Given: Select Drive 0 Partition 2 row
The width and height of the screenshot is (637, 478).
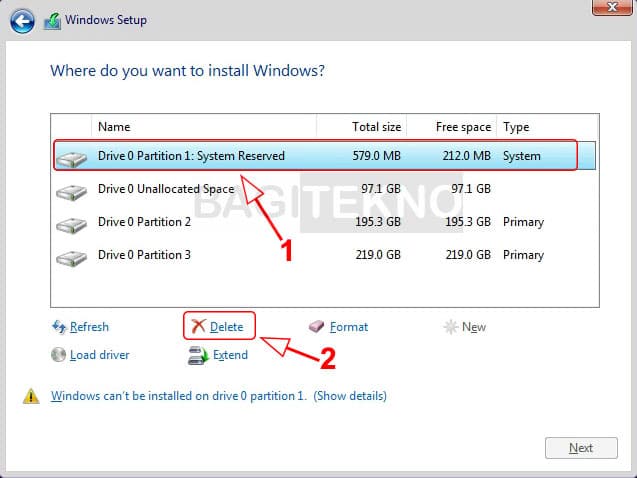Looking at the screenshot, I should tap(325, 222).
